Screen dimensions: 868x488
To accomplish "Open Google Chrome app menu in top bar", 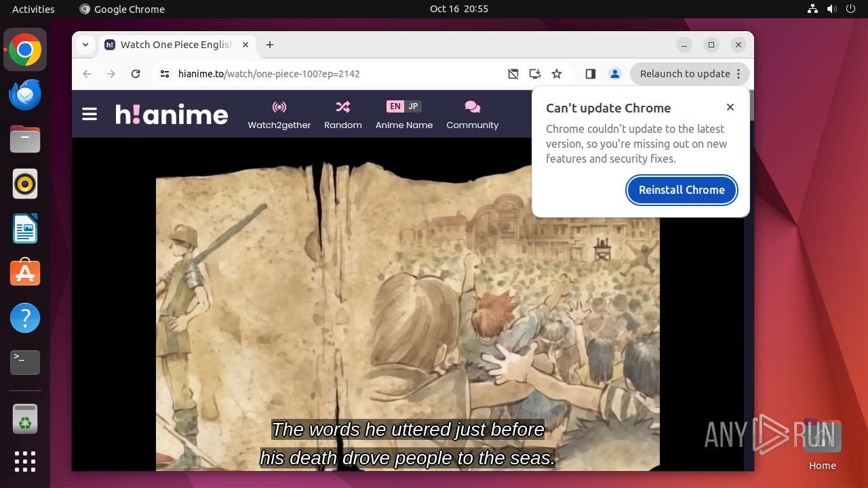I will point(122,9).
